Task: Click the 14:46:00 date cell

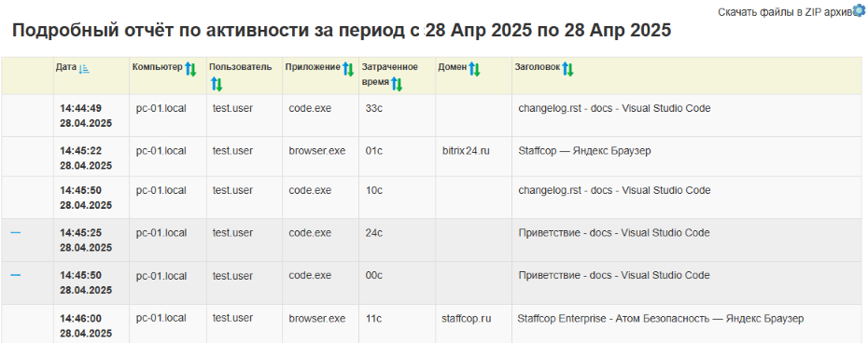Action: pyautogui.click(x=86, y=326)
